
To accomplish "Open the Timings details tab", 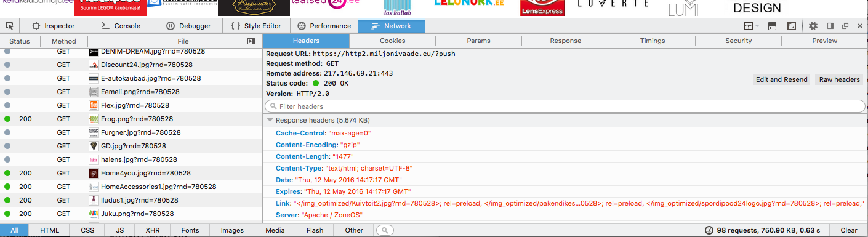I will (652, 41).
